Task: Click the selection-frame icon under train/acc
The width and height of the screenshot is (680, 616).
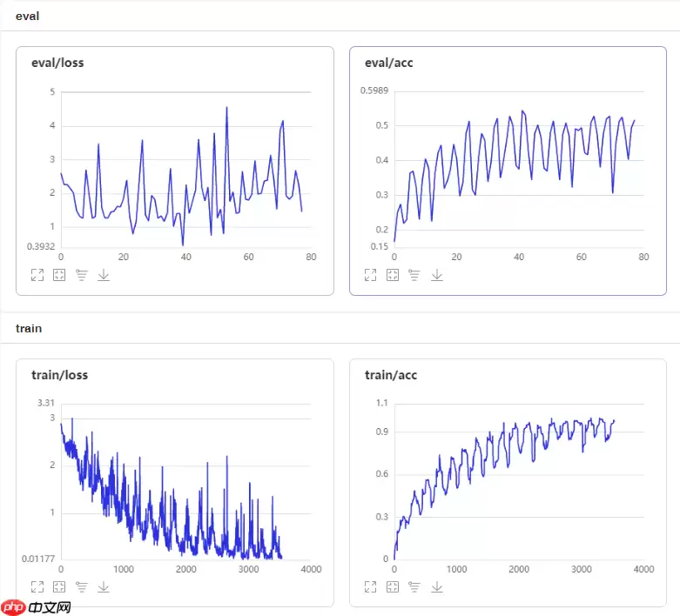Action: tap(392, 587)
